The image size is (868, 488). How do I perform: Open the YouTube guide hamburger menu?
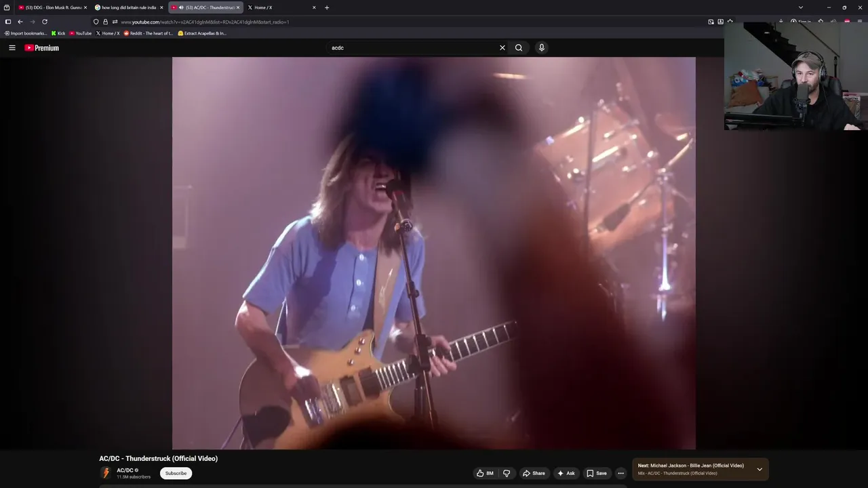pyautogui.click(x=12, y=47)
